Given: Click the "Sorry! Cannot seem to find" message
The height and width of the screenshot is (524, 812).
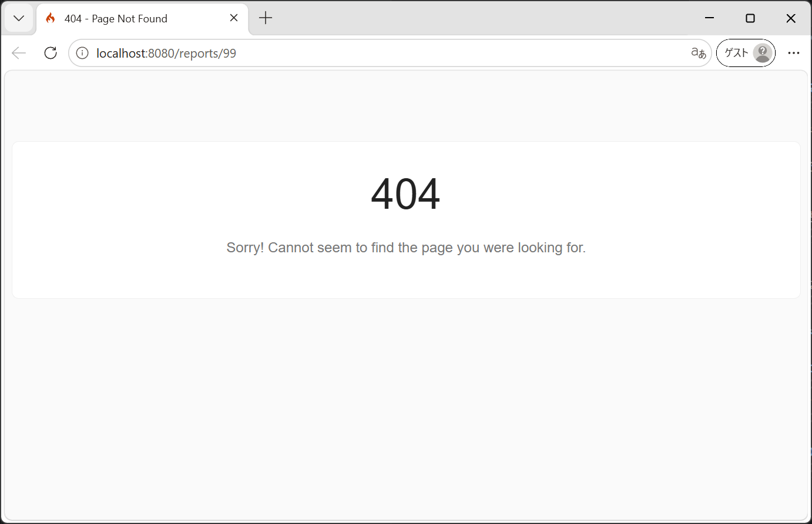Looking at the screenshot, I should [406, 248].
